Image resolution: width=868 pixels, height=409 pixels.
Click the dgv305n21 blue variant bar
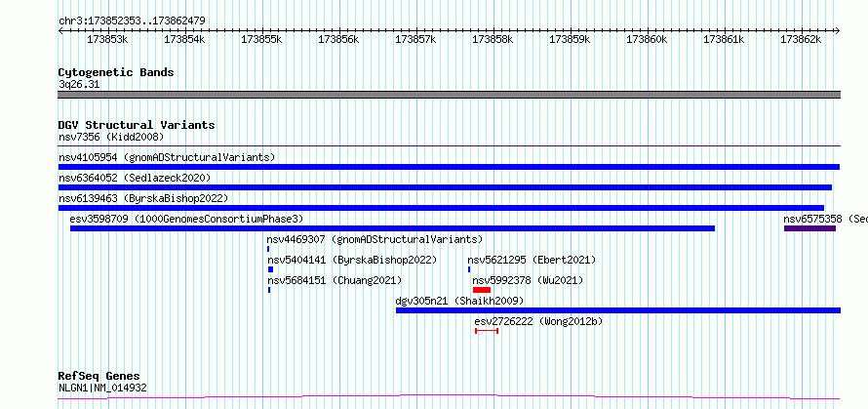point(618,310)
